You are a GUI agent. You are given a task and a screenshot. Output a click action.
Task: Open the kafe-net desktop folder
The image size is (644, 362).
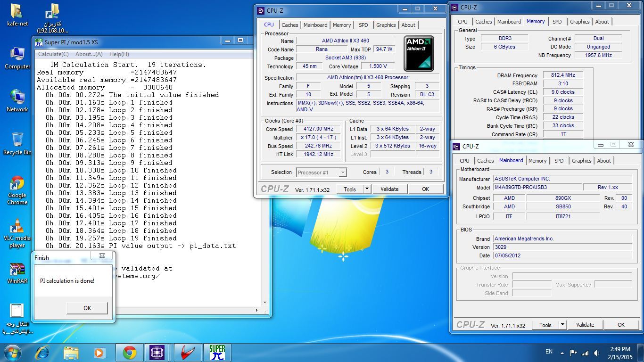coord(17,15)
